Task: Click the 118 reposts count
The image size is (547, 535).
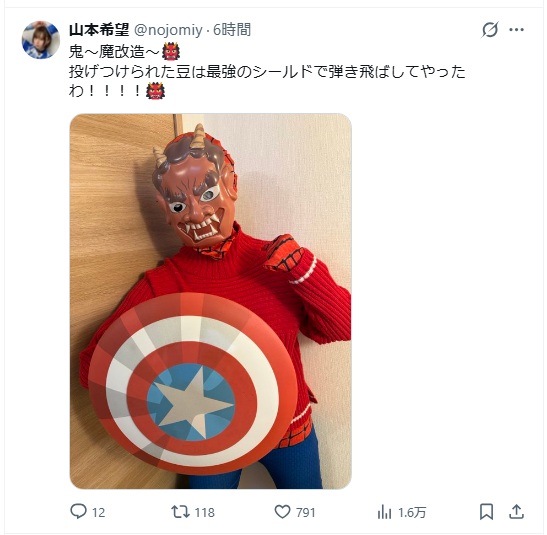Action: [x=204, y=512]
